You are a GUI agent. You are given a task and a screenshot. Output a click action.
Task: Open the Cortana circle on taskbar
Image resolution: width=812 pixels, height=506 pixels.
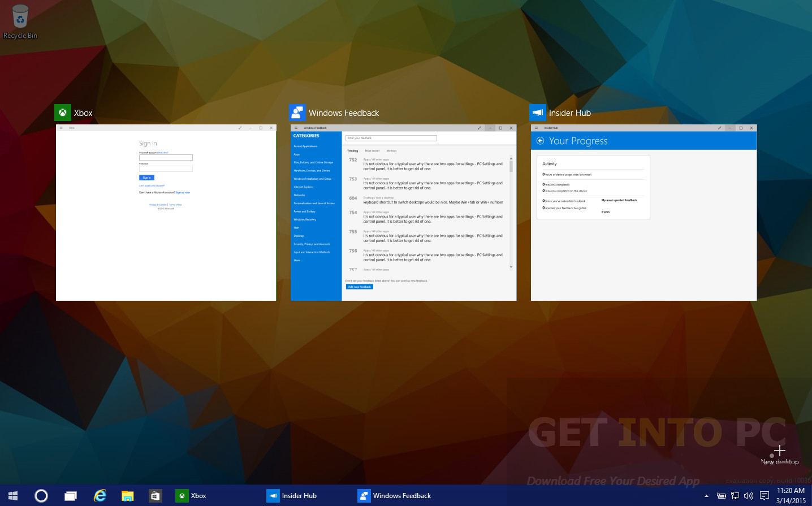pyautogui.click(x=41, y=496)
